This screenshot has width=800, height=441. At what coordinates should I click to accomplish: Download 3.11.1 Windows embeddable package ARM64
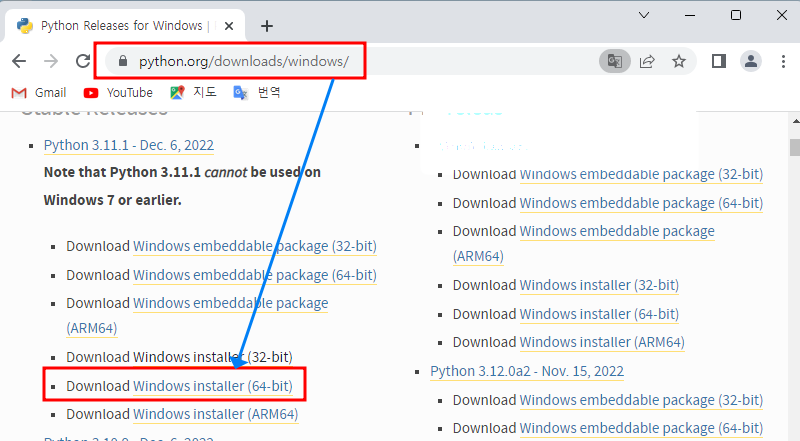(x=230, y=303)
